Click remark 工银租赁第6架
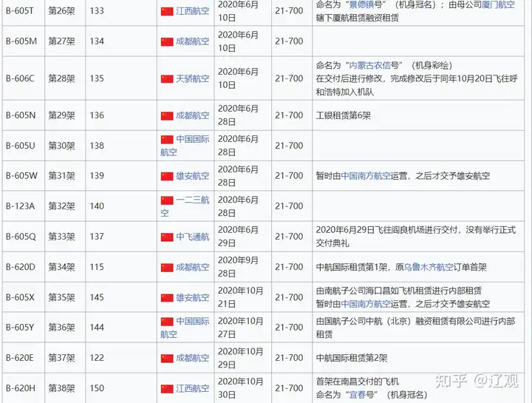Viewport: 532px width, 403px height. 343,115
